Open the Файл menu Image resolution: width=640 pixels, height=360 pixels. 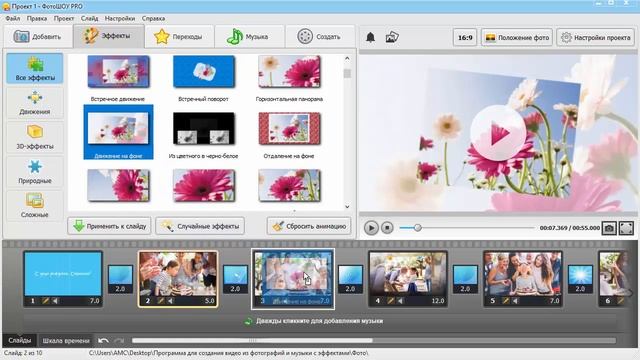pyautogui.click(x=13, y=18)
